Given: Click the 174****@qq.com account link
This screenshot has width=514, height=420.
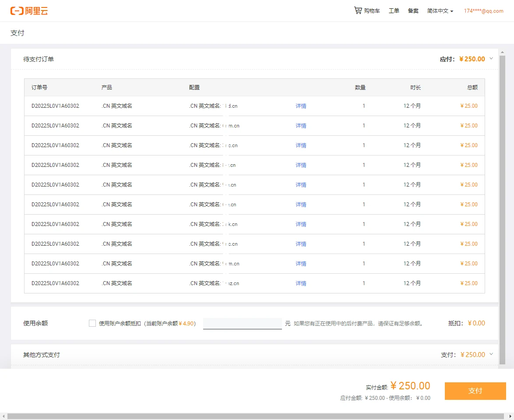Looking at the screenshot, I should pos(483,11).
